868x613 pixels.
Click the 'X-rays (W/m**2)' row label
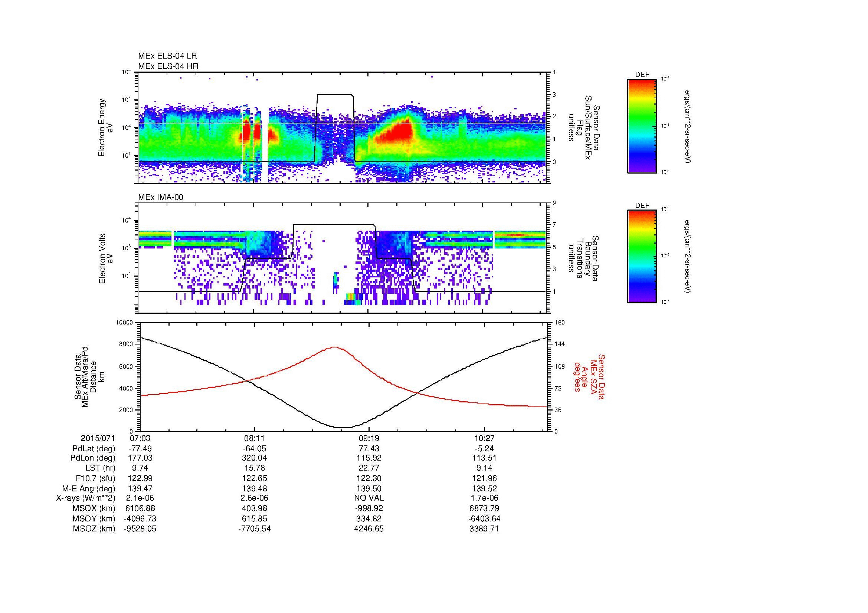pyautogui.click(x=85, y=498)
